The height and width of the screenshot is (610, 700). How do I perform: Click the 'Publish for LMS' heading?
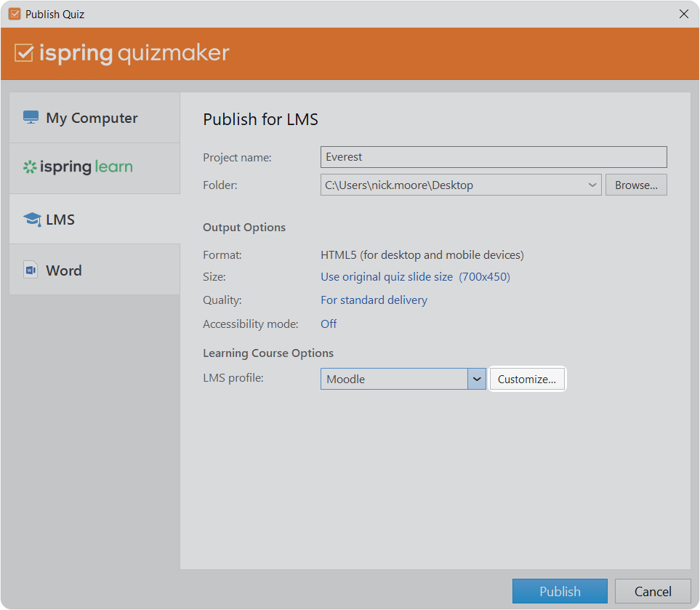click(x=260, y=120)
